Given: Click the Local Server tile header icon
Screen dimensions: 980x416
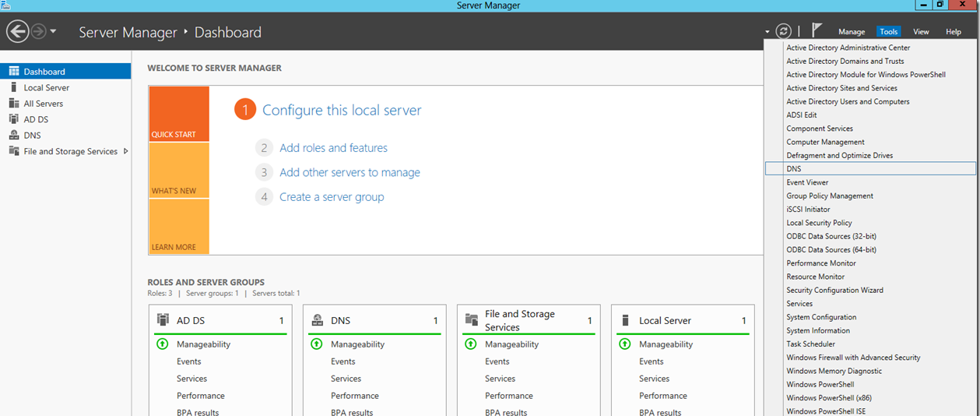Looking at the screenshot, I should pyautogui.click(x=627, y=320).
